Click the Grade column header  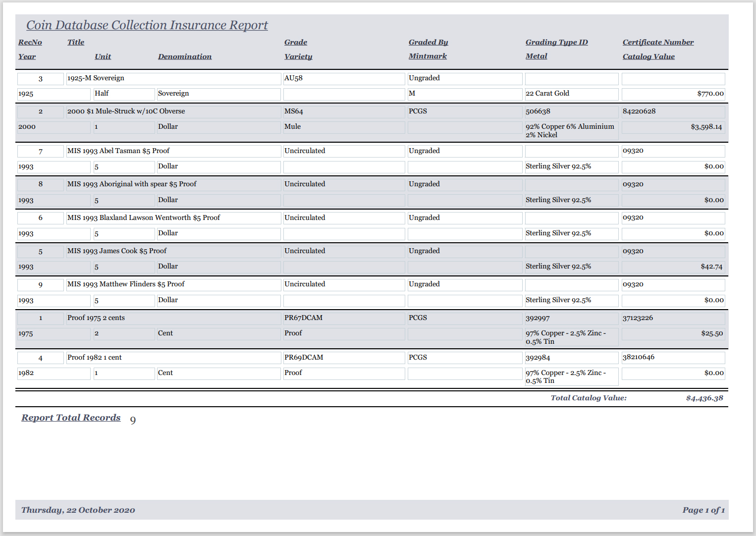point(296,42)
